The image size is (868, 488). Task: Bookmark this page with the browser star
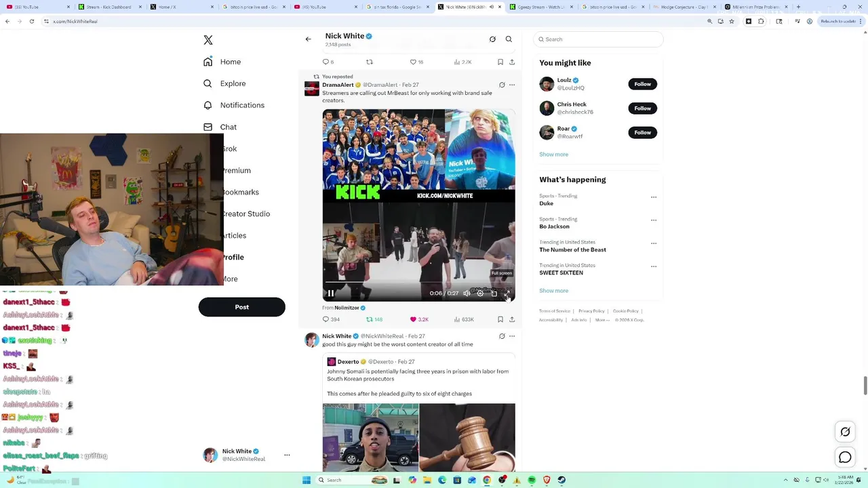click(x=732, y=21)
